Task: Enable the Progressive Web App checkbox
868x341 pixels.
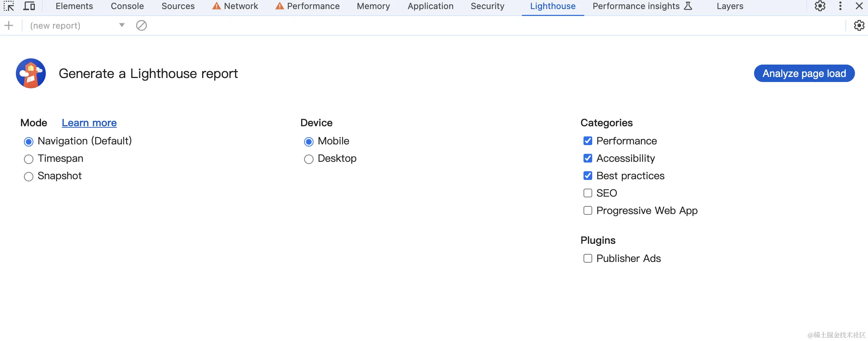Action: tap(588, 210)
